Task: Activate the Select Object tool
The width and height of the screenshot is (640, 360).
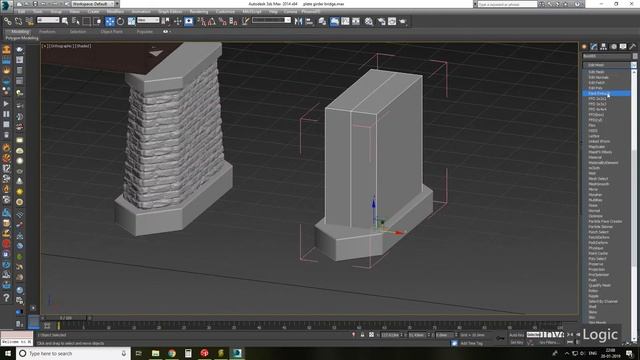Action: 64,21
